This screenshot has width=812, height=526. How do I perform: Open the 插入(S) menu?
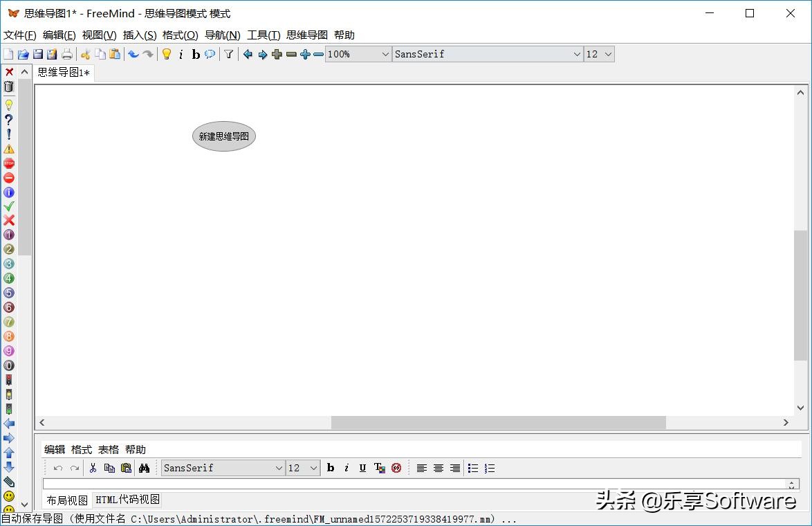tap(140, 35)
